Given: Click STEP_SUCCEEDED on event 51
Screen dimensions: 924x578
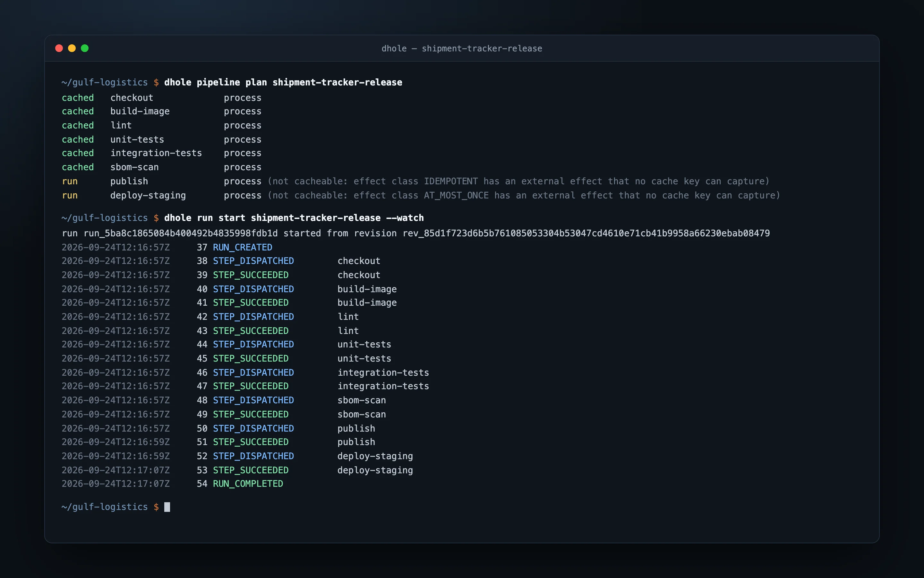Looking at the screenshot, I should [251, 442].
